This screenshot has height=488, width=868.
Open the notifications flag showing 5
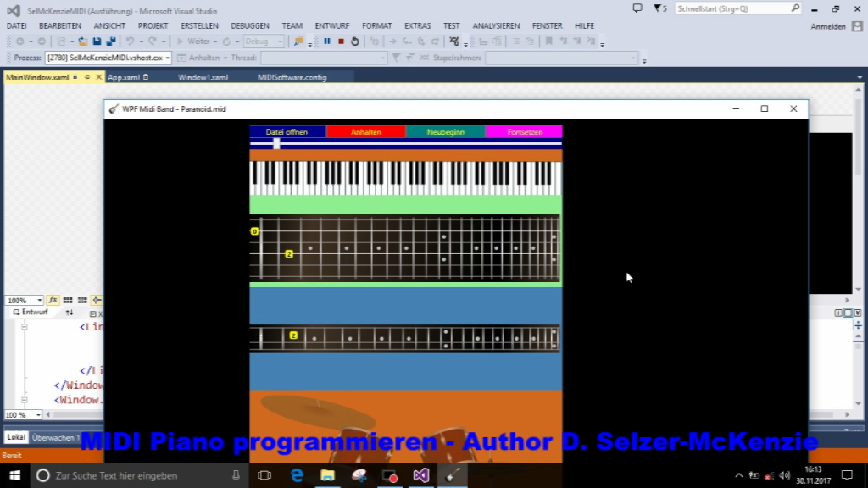(659, 8)
